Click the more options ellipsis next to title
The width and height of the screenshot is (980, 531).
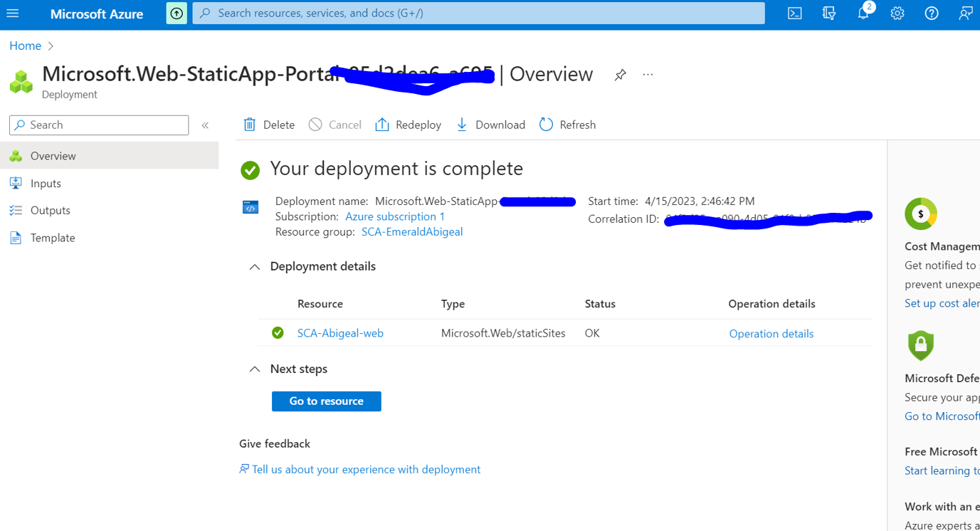click(648, 75)
